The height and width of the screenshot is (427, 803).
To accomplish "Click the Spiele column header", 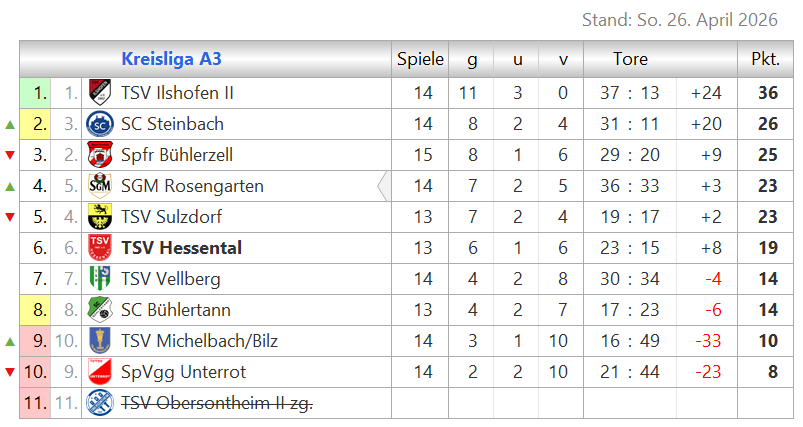I will click(420, 59).
